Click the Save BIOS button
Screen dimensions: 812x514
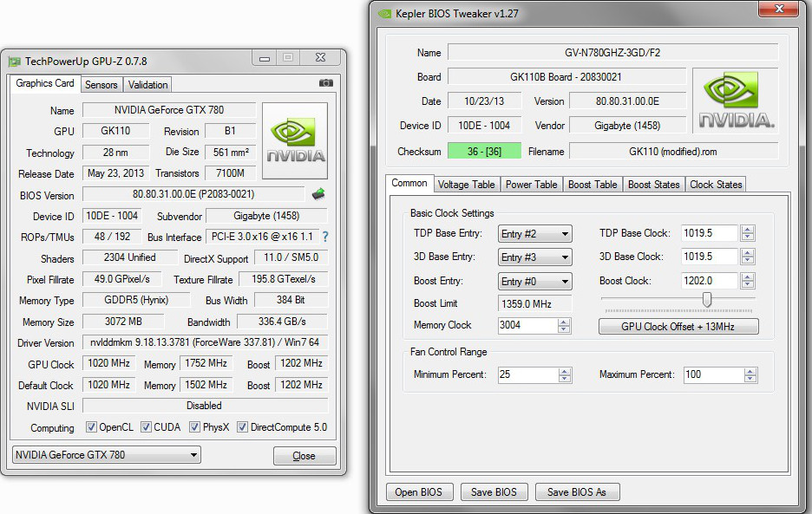coord(494,492)
